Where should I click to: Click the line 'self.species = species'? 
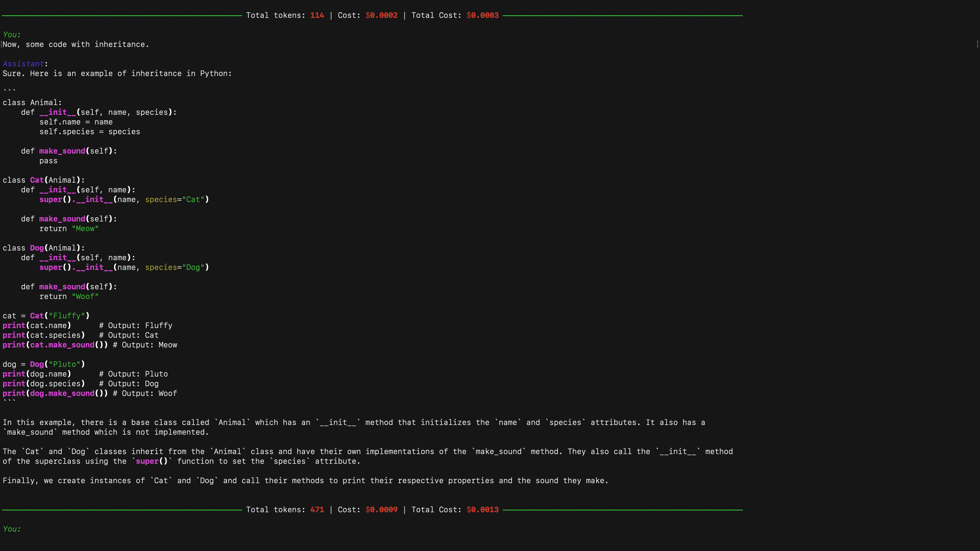point(90,132)
